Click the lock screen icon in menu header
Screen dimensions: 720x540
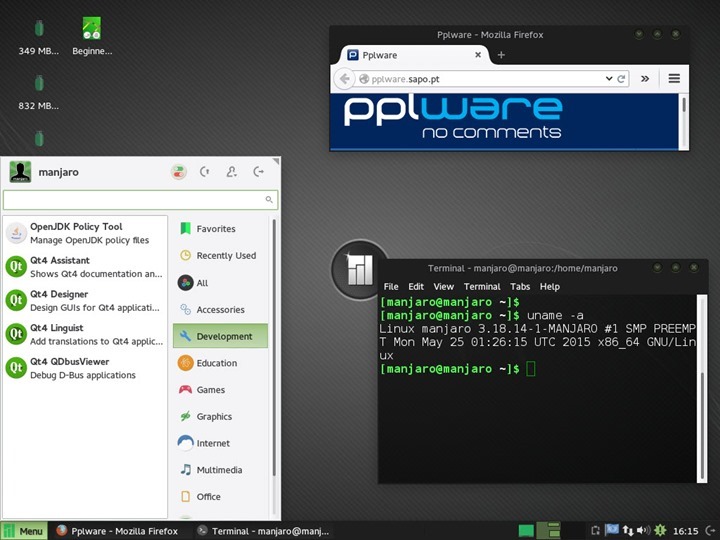[205, 172]
